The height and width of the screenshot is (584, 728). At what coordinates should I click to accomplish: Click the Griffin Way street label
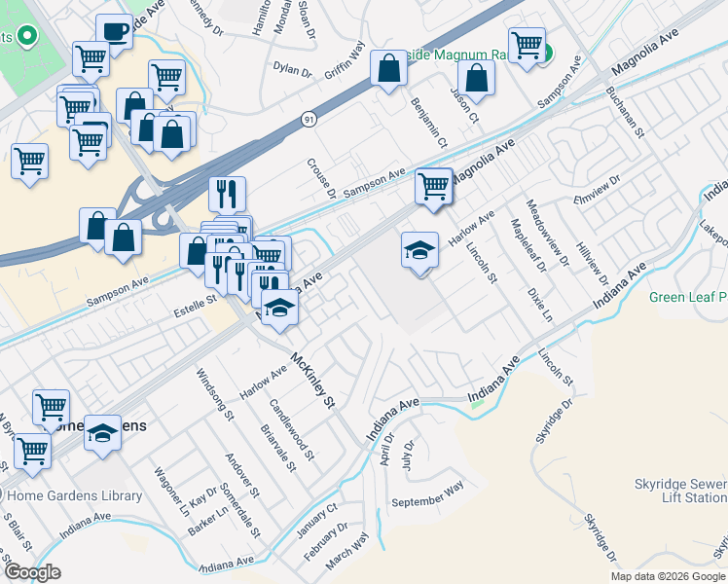click(x=345, y=60)
